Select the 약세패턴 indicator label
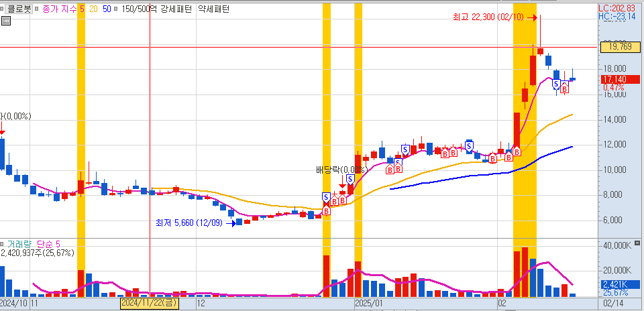644x311 pixels. pos(214,9)
